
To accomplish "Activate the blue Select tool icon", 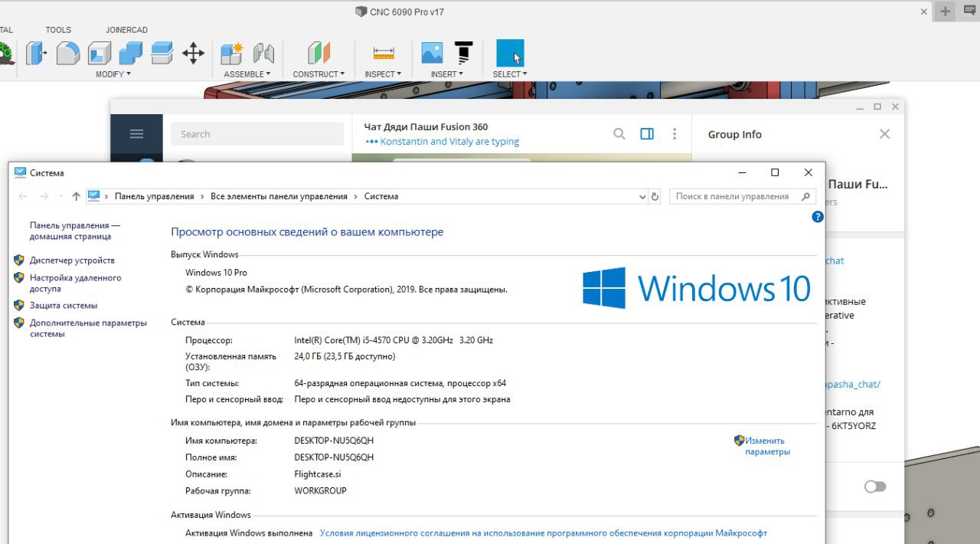I will coord(510,53).
